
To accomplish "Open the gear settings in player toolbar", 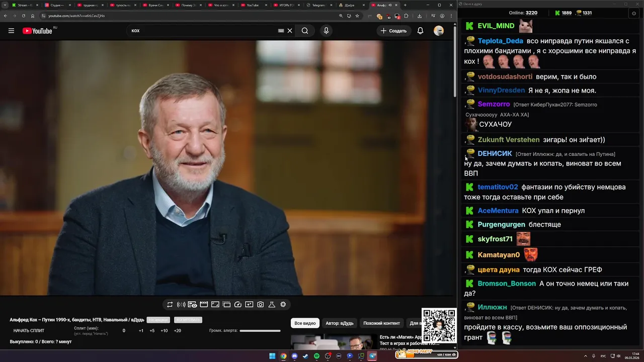I will 283,305.
